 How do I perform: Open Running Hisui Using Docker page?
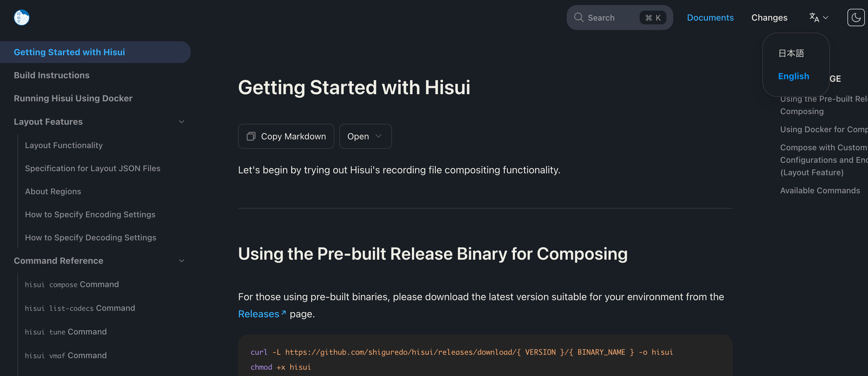point(73,99)
